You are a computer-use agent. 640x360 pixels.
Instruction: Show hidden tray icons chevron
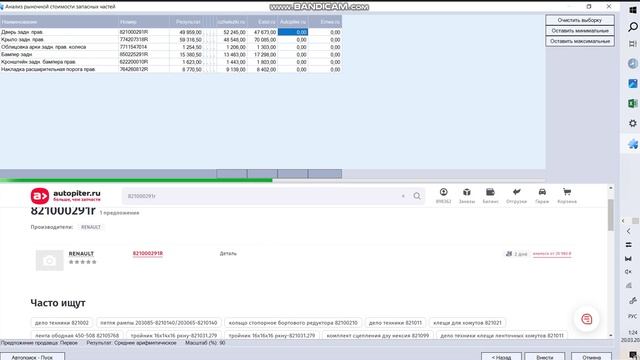pyautogui.click(x=629, y=231)
